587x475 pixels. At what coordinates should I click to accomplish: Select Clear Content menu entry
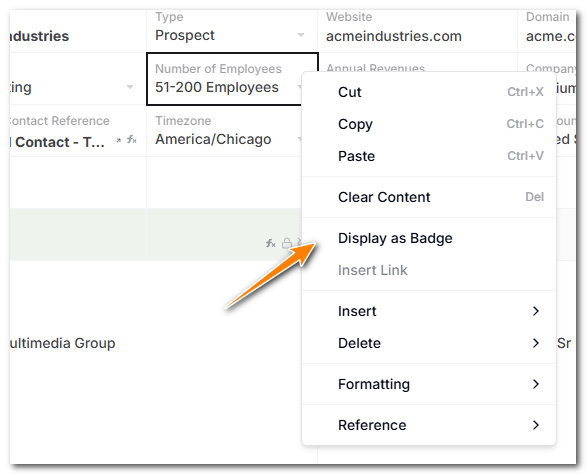(429, 197)
